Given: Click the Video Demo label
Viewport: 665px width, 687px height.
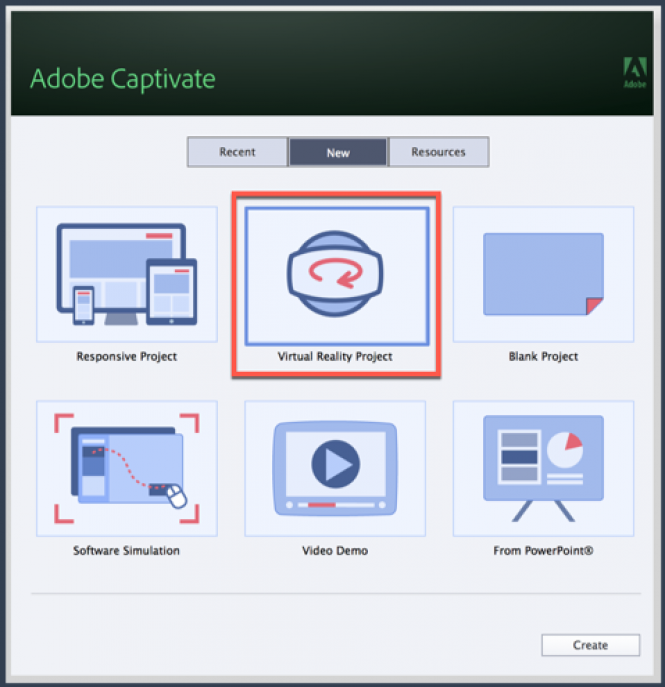Looking at the screenshot, I should click(335, 551).
